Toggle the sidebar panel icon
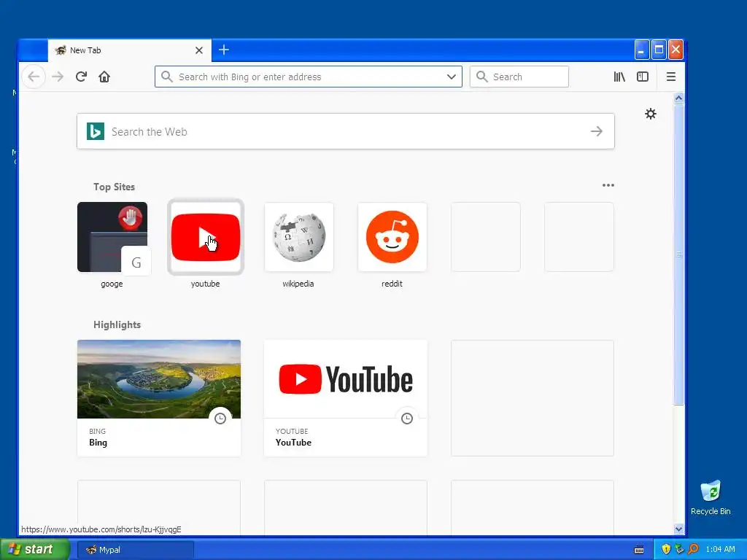The image size is (747, 560). click(643, 77)
